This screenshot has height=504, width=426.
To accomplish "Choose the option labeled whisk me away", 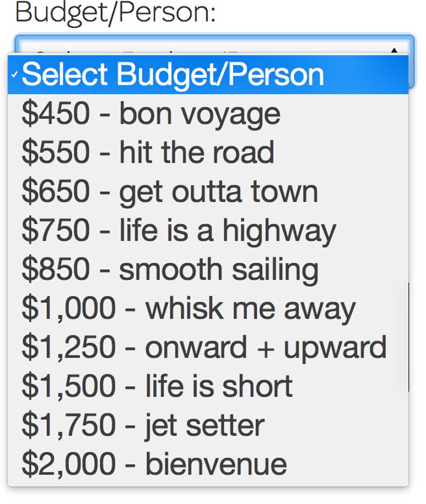I will 188,308.
